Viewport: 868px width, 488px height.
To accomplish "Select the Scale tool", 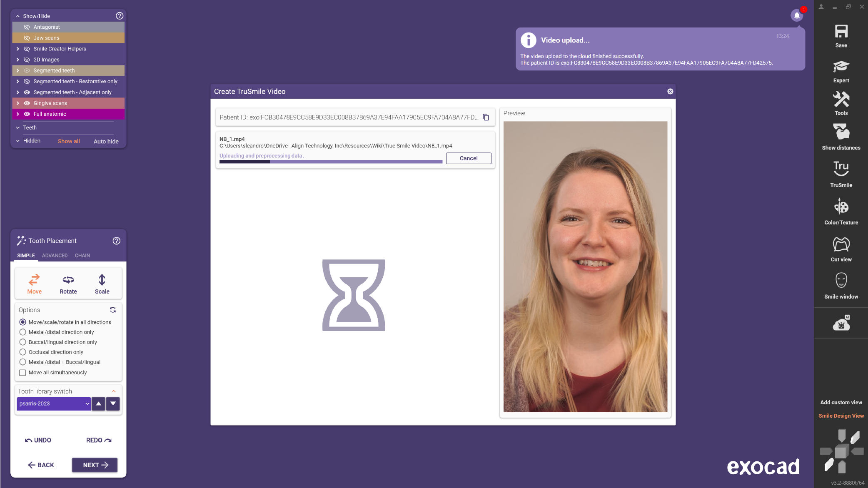I will tap(102, 284).
